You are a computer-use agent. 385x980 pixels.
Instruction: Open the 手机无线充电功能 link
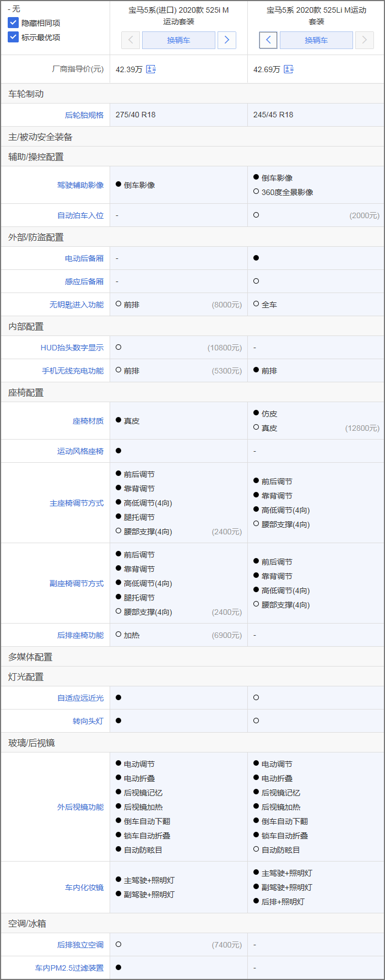[x=73, y=371]
